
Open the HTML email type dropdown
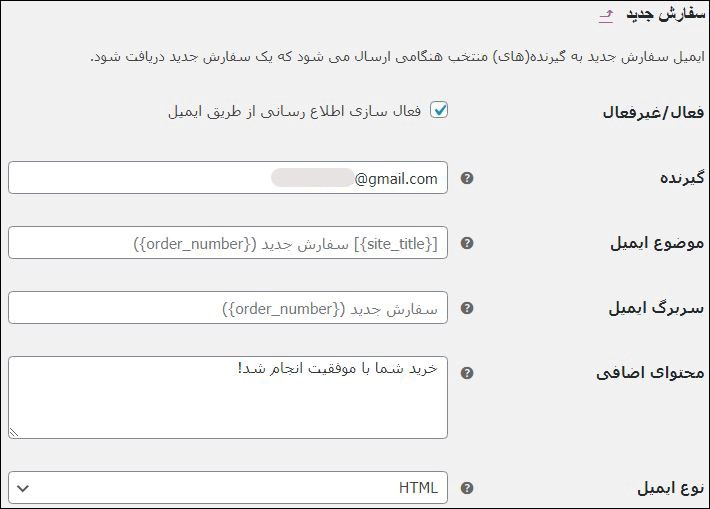tap(228, 488)
